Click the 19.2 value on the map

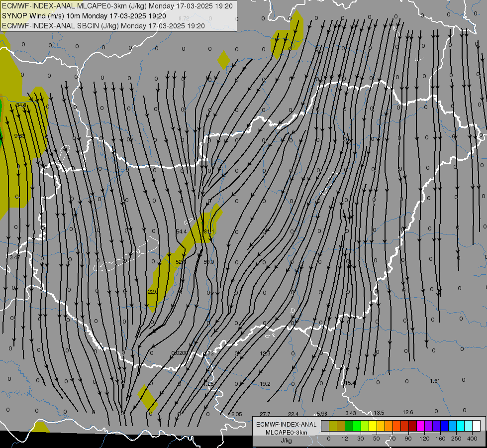(265, 384)
